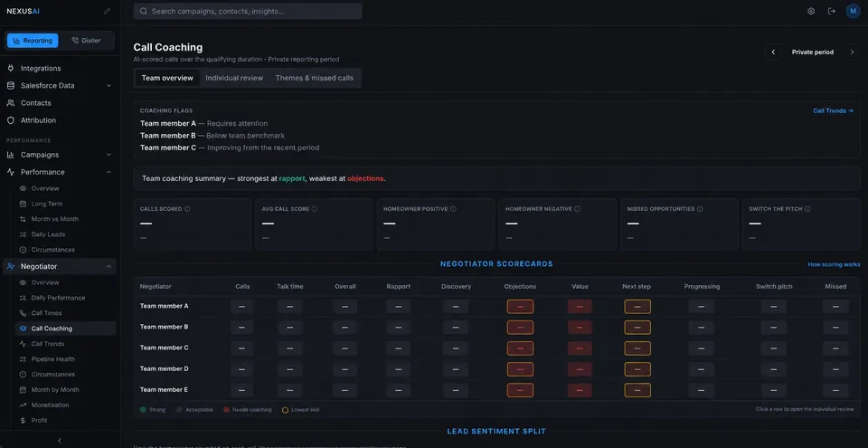Open the user avatar M menu

853,11
